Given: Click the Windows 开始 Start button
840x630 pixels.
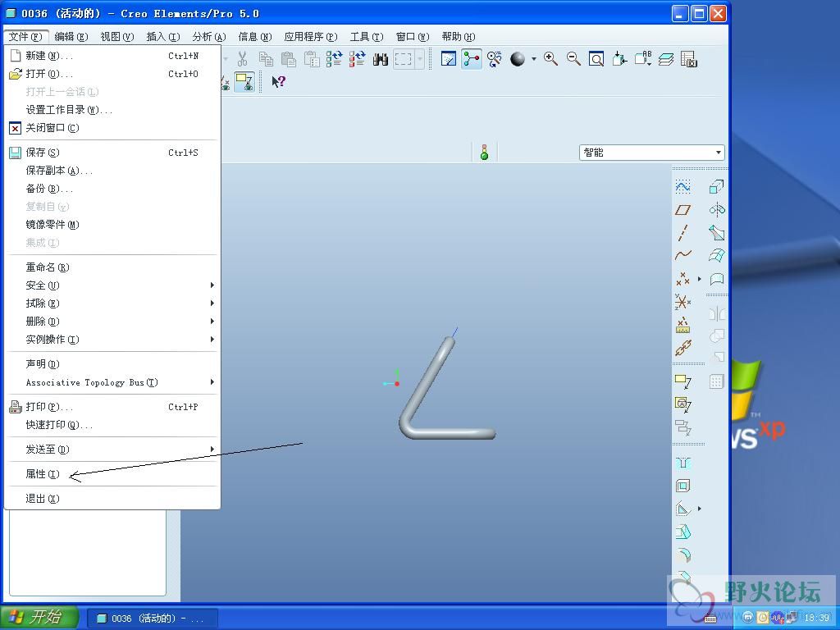Looking at the screenshot, I should coord(39,618).
